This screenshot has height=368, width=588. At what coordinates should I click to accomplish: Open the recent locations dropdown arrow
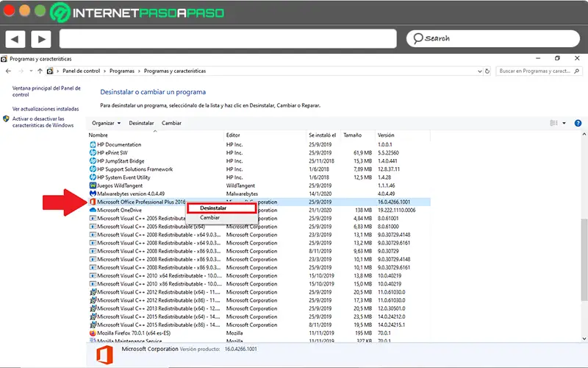click(x=31, y=71)
